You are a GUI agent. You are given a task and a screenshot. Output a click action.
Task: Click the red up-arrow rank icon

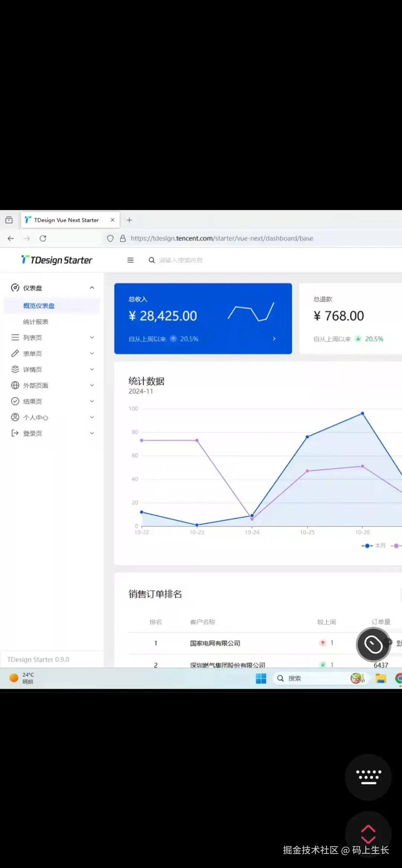323,643
